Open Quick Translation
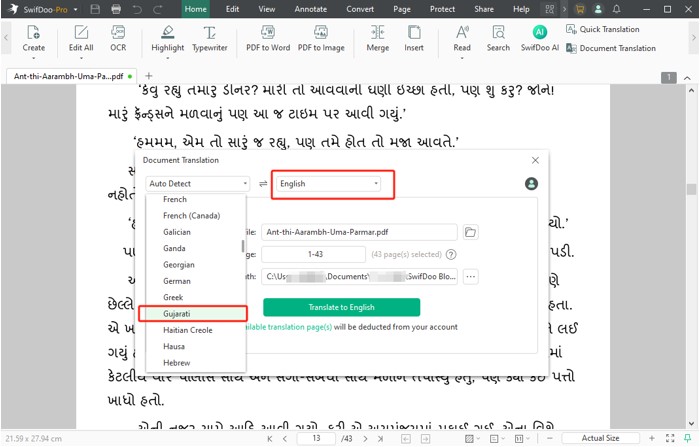Screen dimensions: 700x447 603,29
